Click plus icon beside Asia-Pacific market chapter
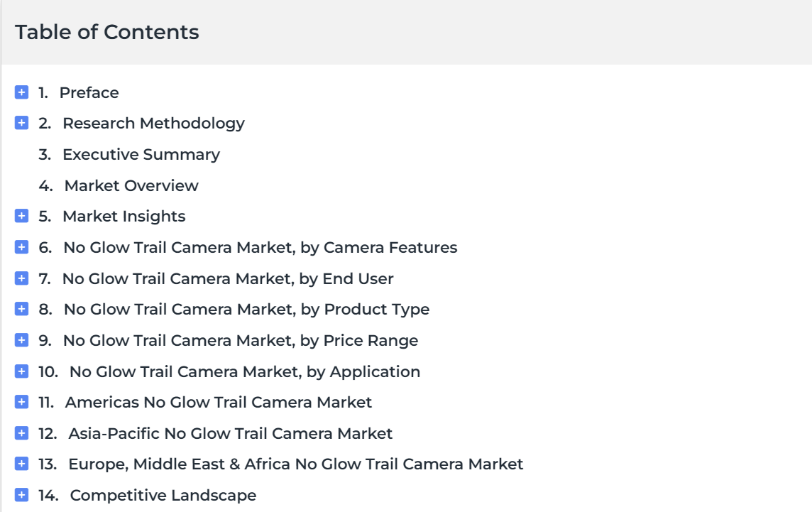 pyautogui.click(x=21, y=433)
